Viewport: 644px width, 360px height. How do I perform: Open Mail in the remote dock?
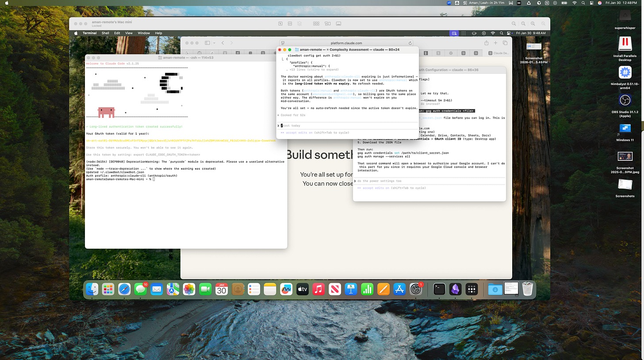click(x=157, y=289)
